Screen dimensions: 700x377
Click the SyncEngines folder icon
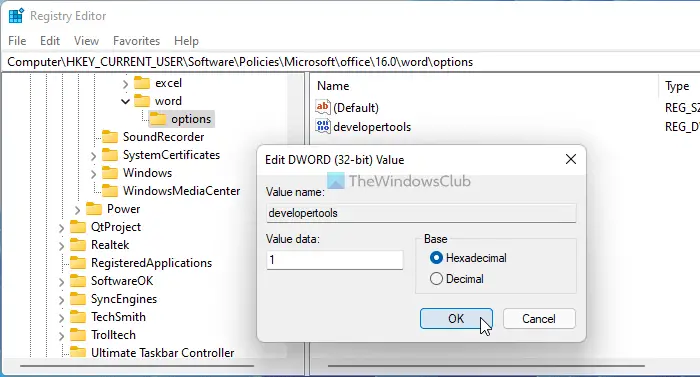(78, 299)
